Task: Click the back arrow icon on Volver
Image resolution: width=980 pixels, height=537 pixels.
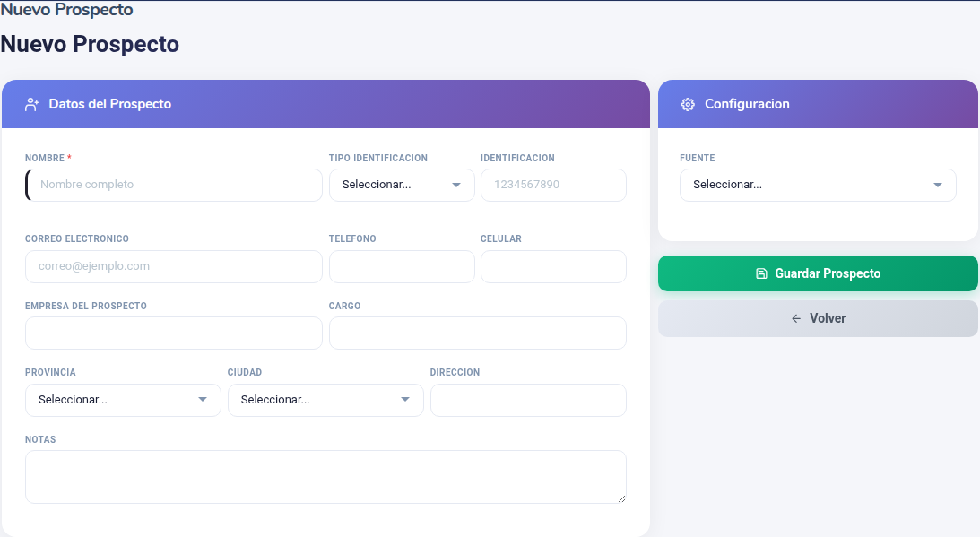Action: (x=796, y=318)
